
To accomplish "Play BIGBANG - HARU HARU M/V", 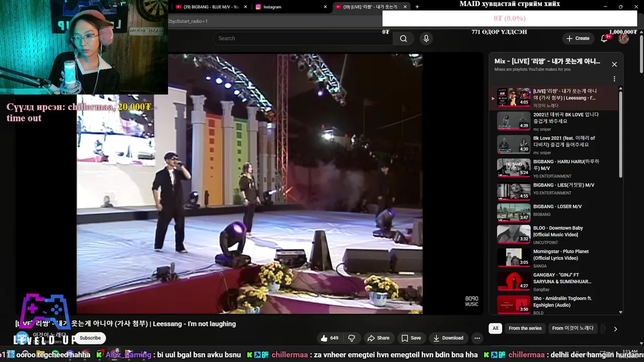I will click(x=553, y=168).
